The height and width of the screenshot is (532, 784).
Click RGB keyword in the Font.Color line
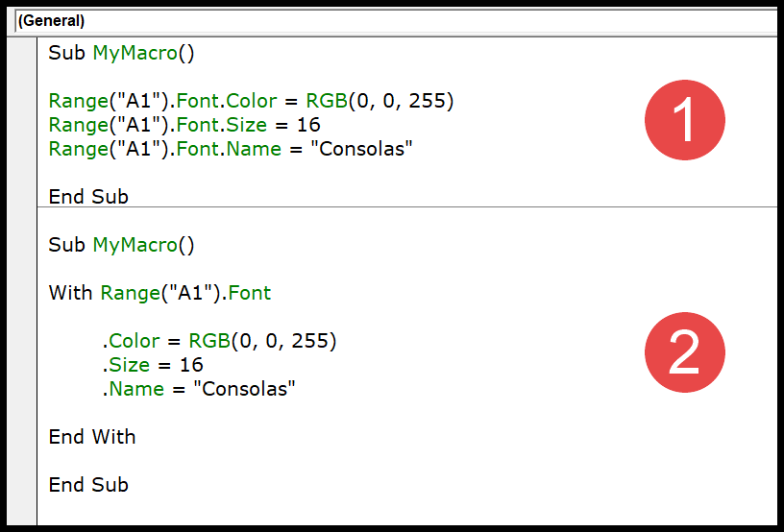pos(327,101)
